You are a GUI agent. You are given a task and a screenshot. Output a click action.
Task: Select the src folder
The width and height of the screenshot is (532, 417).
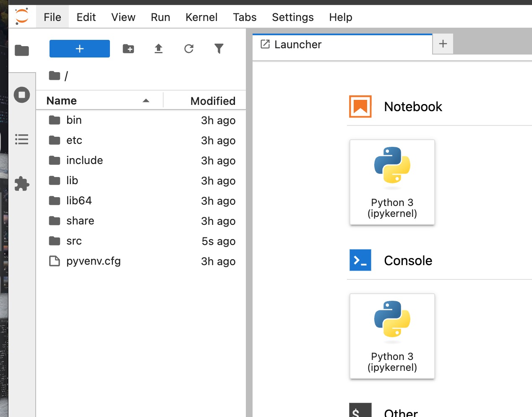click(74, 241)
